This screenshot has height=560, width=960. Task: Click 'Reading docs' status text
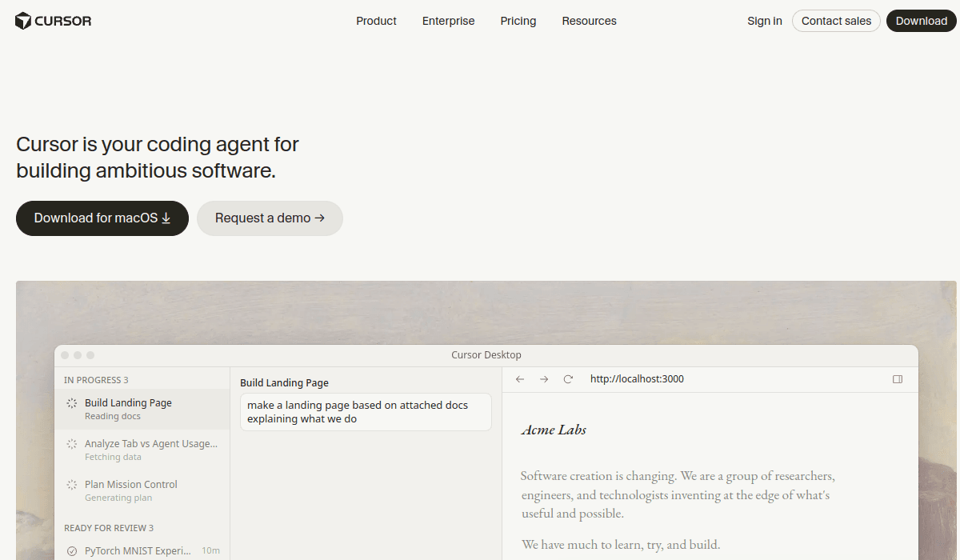coord(113,416)
